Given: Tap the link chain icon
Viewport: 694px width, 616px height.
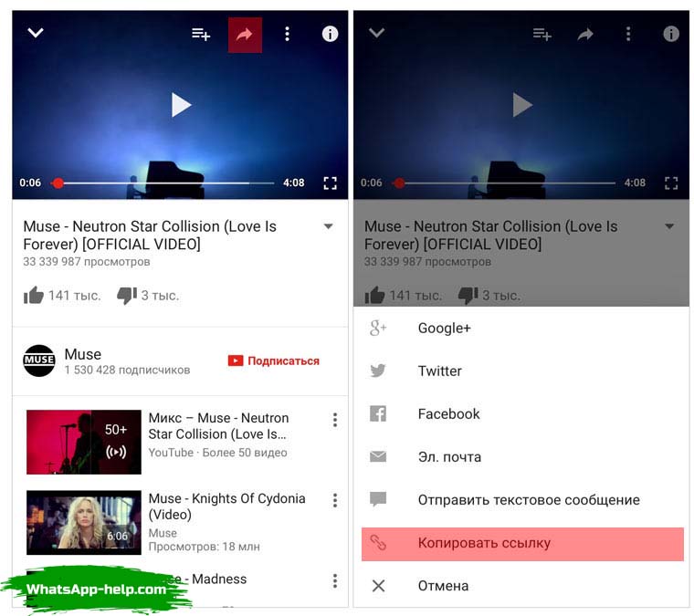Looking at the screenshot, I should [378, 543].
